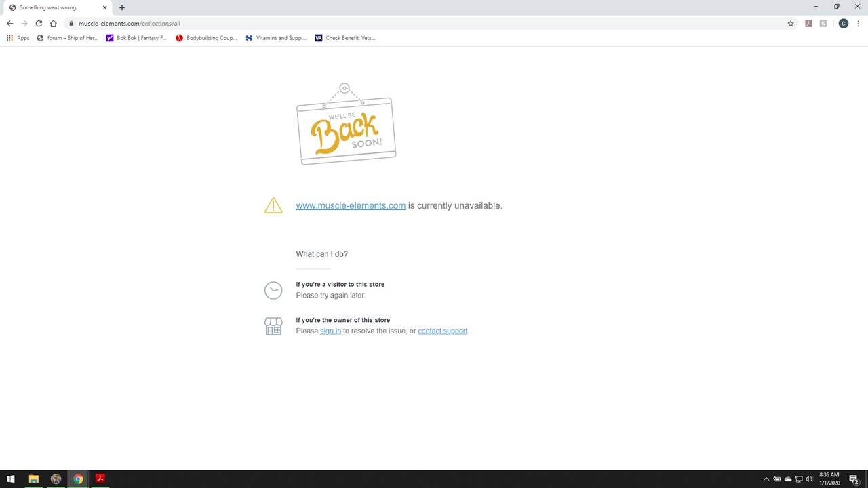The width and height of the screenshot is (868, 488).
Task: Open the notification center with 2 alerts
Action: tap(854, 479)
